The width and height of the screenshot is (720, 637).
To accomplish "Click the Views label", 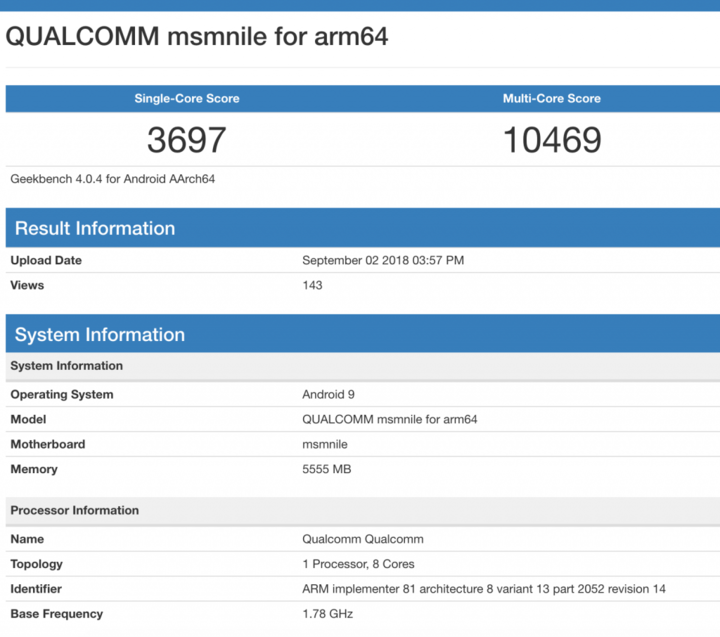I will [x=27, y=285].
